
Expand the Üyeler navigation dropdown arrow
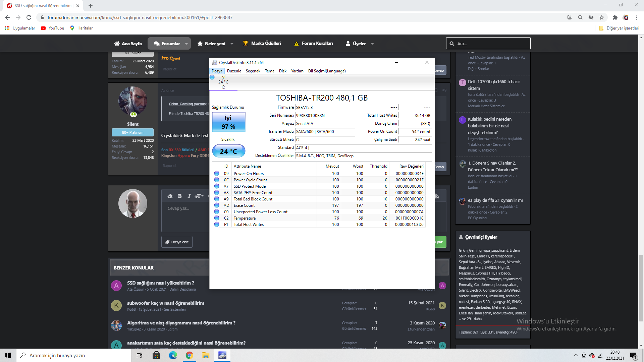tap(372, 44)
